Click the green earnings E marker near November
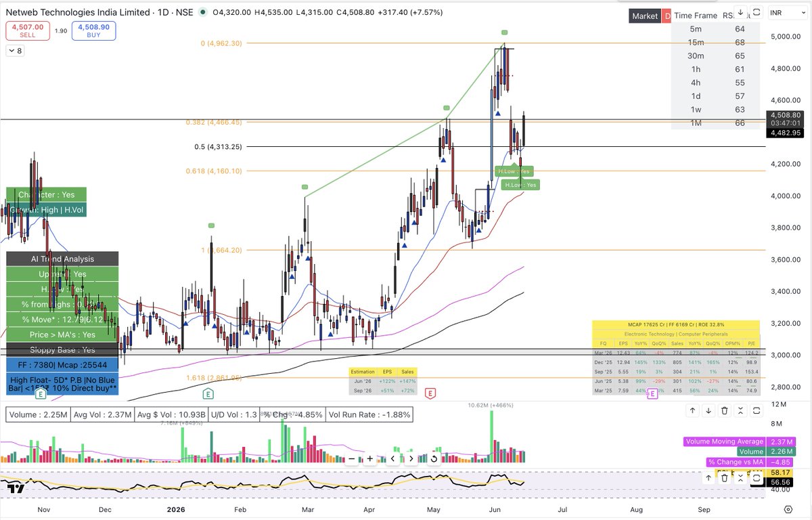The height and width of the screenshot is (520, 812). point(41,393)
